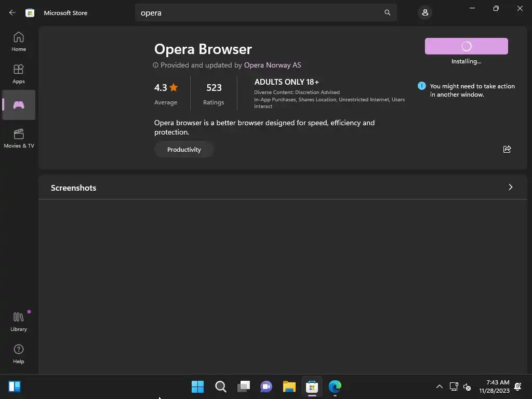Open the Chat app on taskbar
Image resolution: width=532 pixels, height=399 pixels.
[x=266, y=387]
